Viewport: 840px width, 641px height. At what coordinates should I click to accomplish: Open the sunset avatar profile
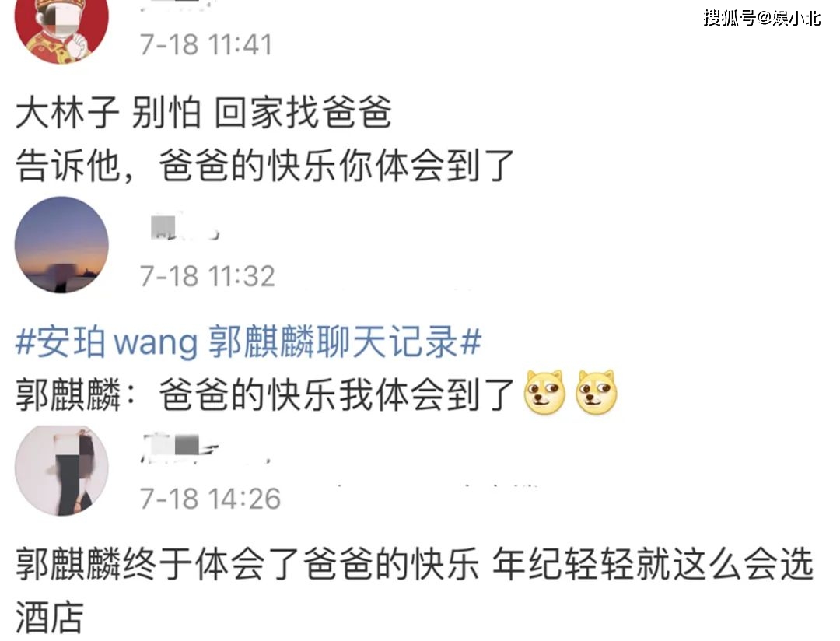point(61,244)
